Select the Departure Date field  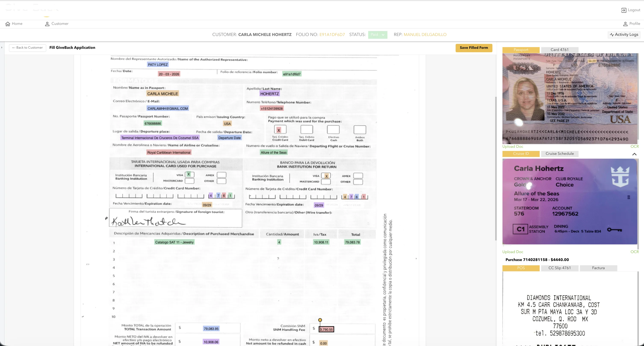[x=229, y=138]
